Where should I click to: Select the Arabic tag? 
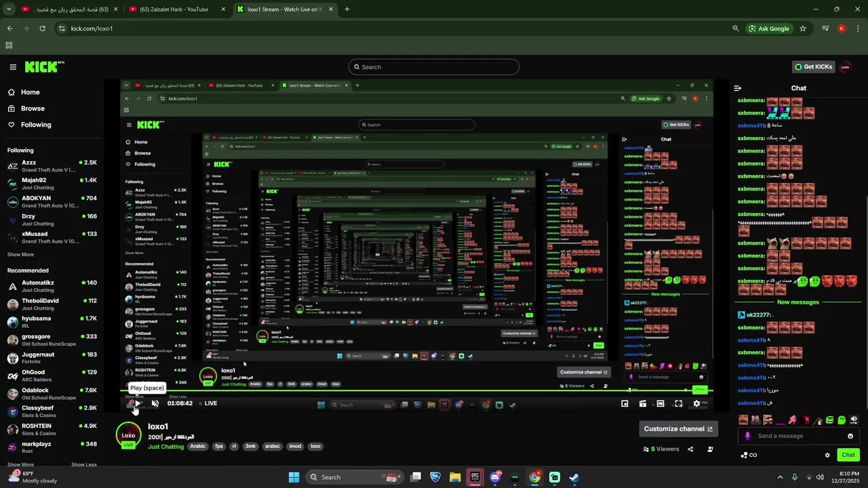pyautogui.click(x=197, y=447)
